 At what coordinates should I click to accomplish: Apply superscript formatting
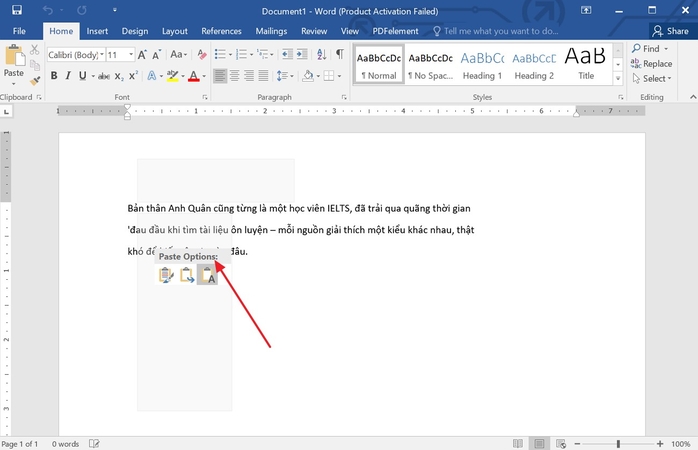pos(133,76)
